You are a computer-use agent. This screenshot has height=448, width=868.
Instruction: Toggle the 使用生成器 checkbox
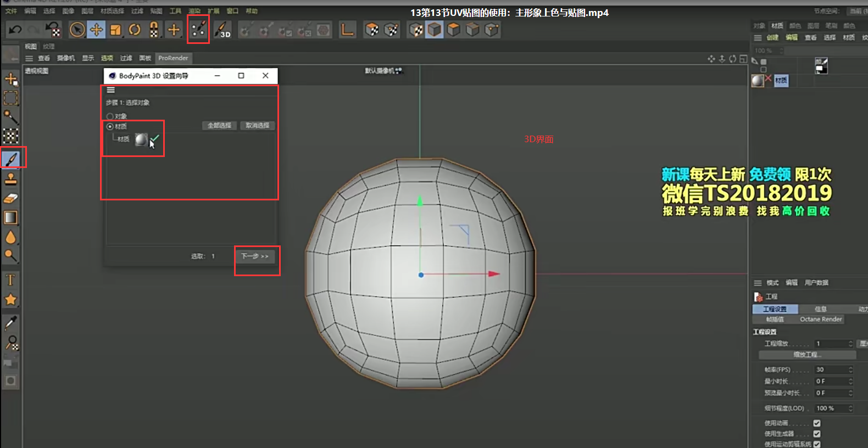coord(817,434)
